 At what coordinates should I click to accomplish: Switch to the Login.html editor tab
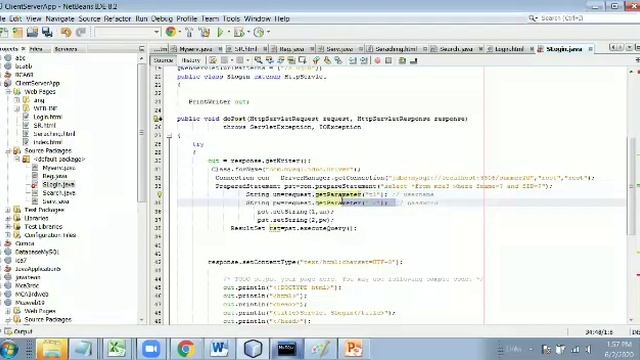click(509, 49)
